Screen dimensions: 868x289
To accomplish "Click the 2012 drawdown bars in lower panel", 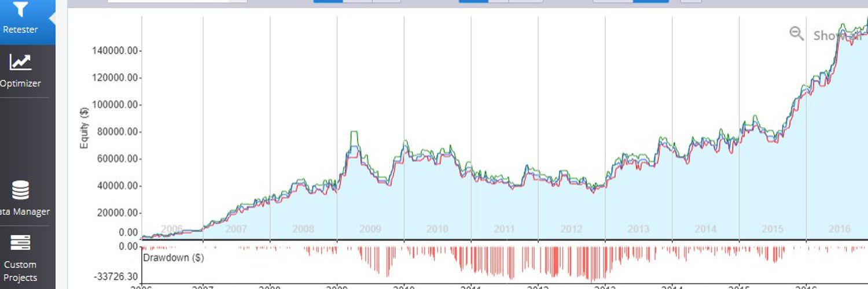I will (x=571, y=264).
